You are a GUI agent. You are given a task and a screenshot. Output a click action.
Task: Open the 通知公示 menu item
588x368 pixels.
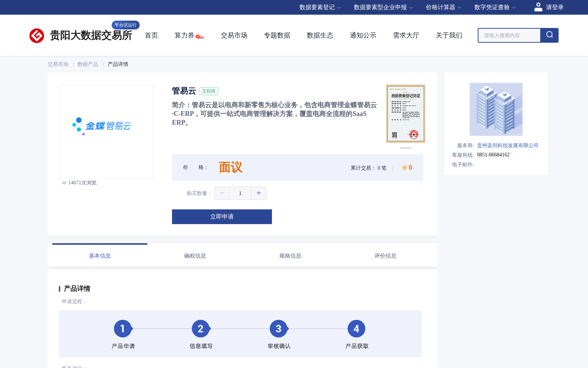point(363,35)
